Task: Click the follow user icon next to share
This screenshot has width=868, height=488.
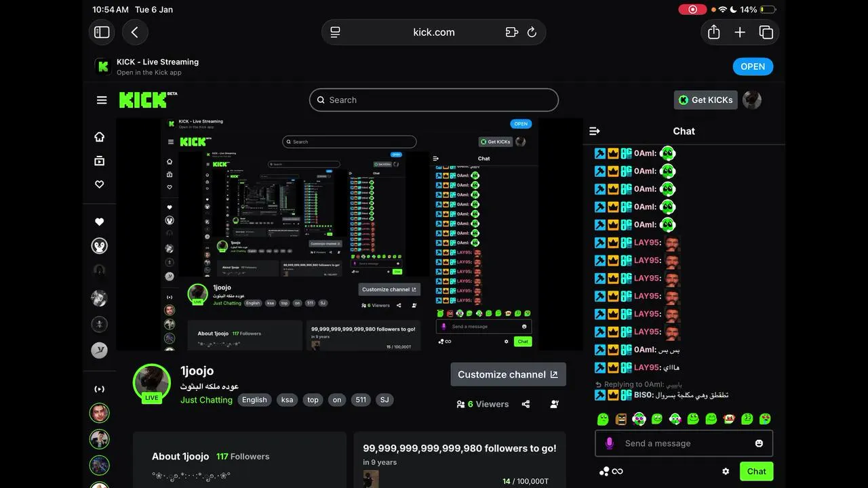Action: (554, 404)
